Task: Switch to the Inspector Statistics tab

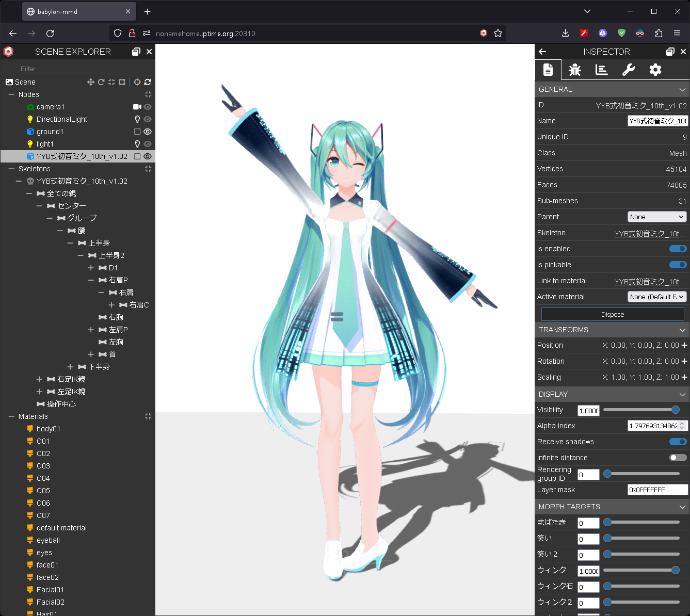Action: (x=602, y=70)
